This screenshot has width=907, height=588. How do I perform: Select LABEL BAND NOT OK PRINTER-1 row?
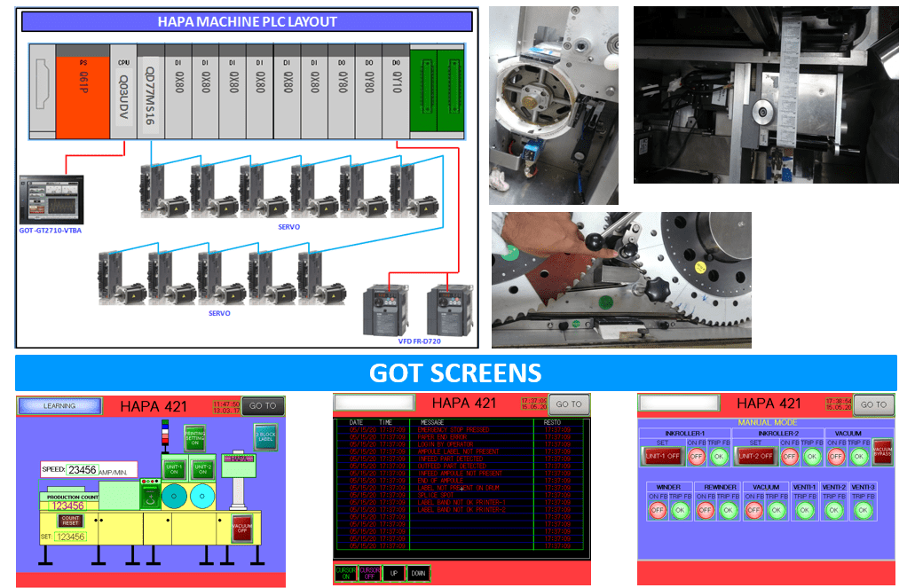pyautogui.click(x=461, y=502)
